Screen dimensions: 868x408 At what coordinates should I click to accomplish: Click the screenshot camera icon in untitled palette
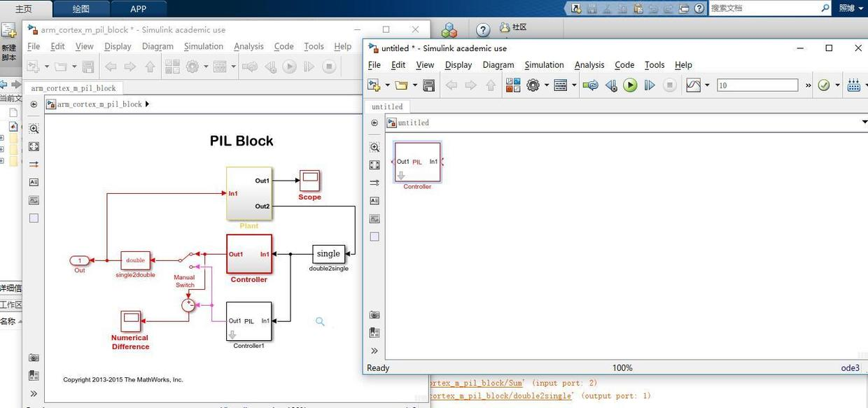[x=374, y=316]
